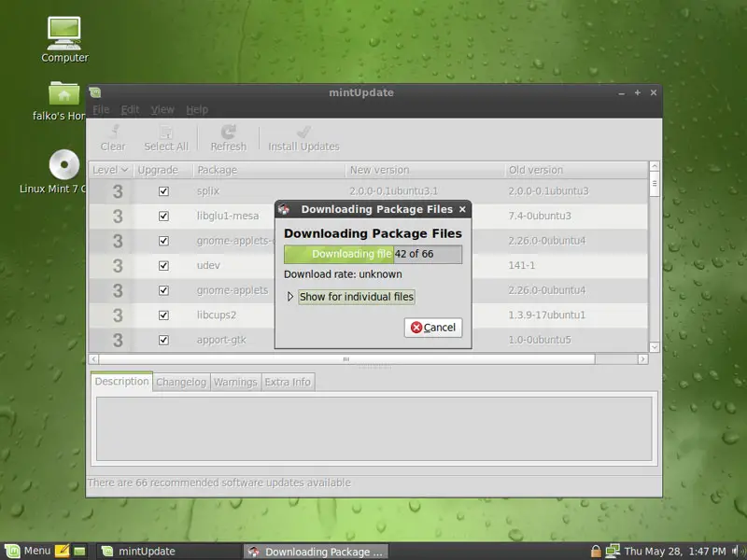This screenshot has width=747, height=560.
Task: Switch to mintUpdate taskbar button
Action: 169,552
